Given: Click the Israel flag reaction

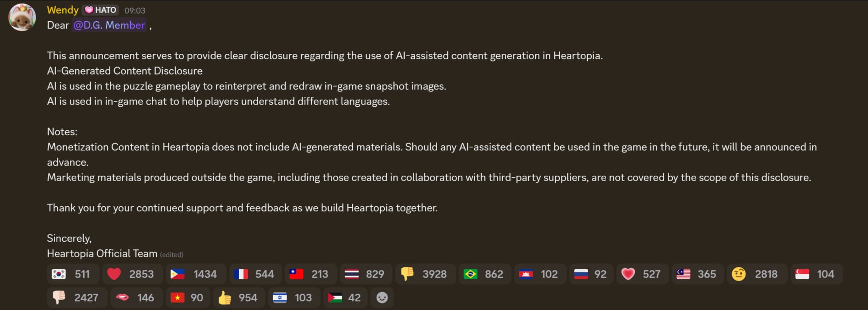Looking at the screenshot, I should [x=294, y=297].
